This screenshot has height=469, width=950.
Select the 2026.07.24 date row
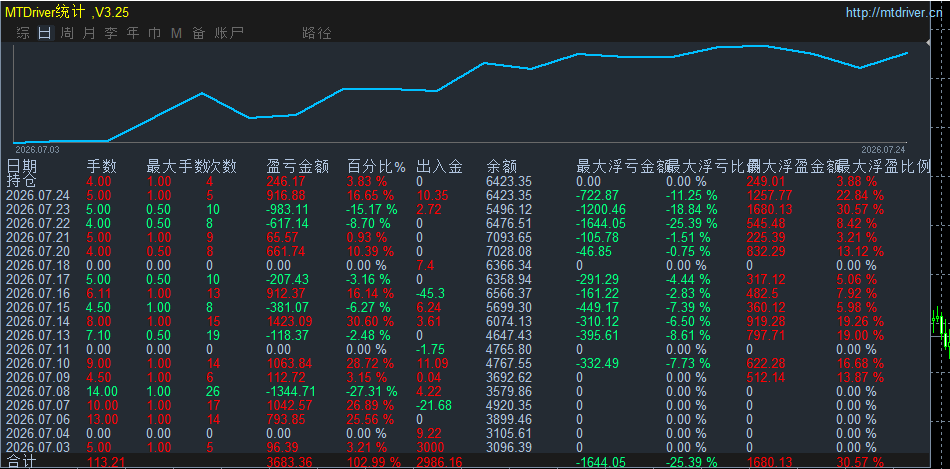[38, 195]
